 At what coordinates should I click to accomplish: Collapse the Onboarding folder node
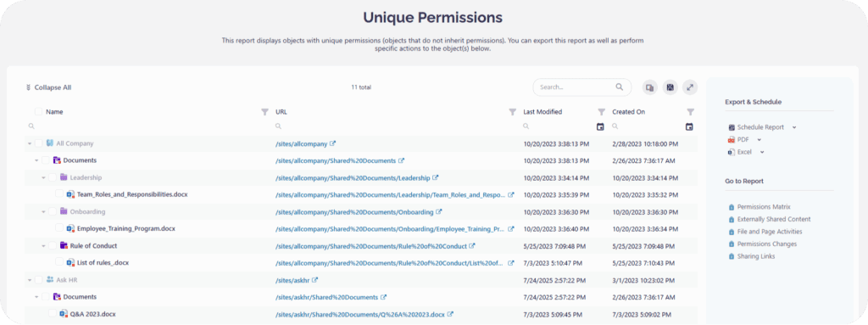click(x=43, y=212)
